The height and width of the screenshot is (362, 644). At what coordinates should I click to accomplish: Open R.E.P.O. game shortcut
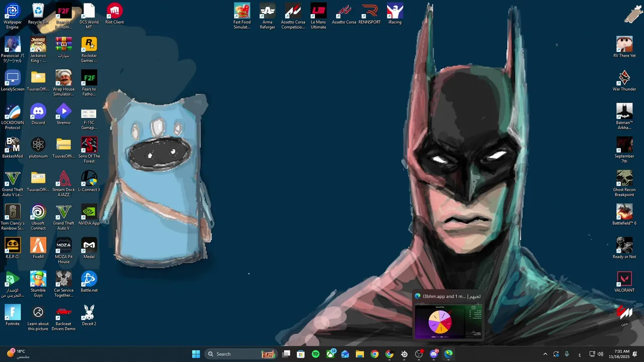click(x=13, y=249)
